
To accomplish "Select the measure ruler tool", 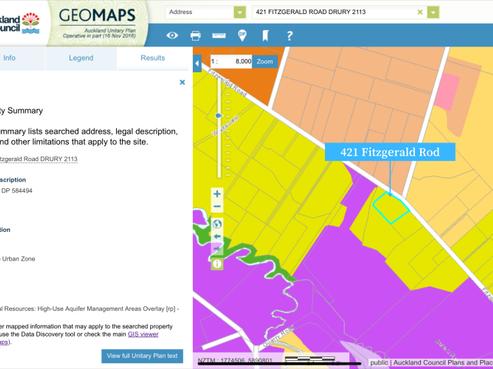I will (x=219, y=36).
